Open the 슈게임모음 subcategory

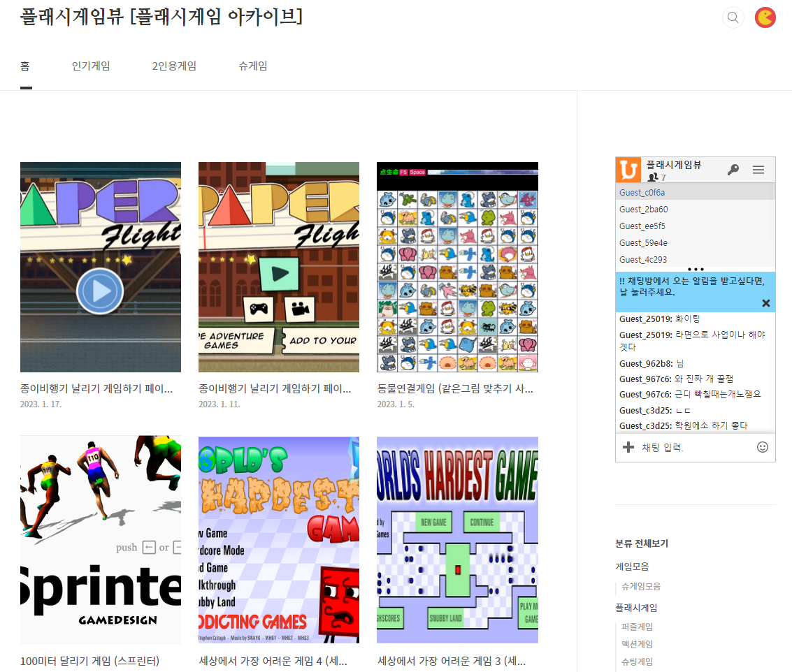coord(641,586)
